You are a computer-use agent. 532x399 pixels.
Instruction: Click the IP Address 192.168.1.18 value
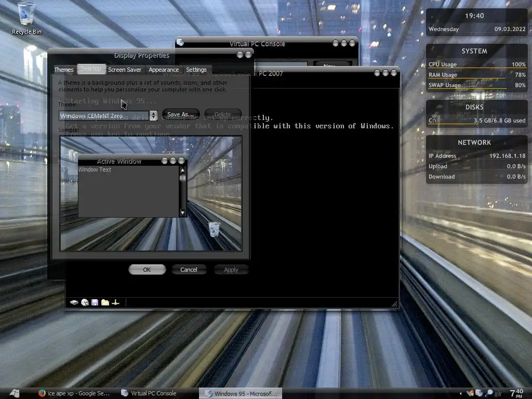507,156
